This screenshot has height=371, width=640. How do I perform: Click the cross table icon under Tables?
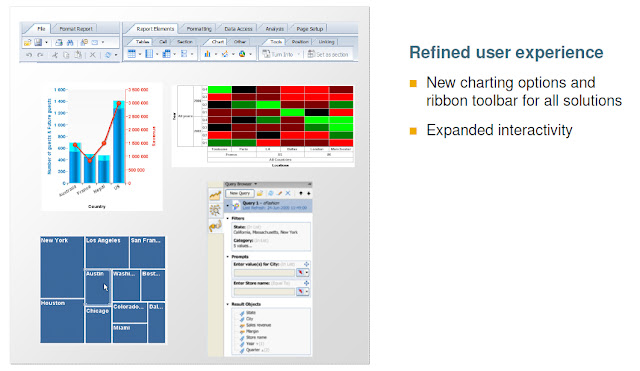[167, 54]
